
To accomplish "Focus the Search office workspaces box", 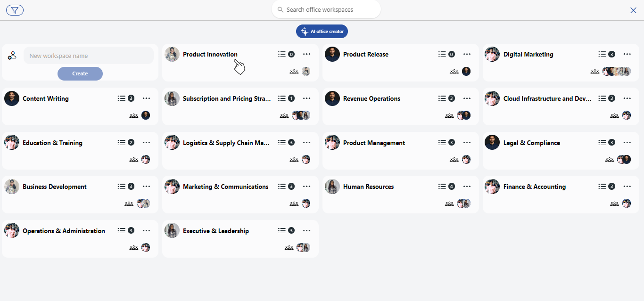I will coord(326,9).
